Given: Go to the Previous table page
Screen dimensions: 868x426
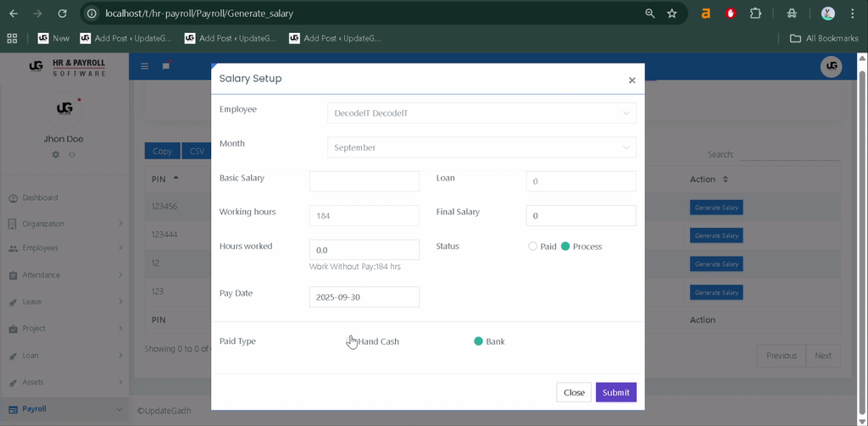Looking at the screenshot, I should 782,356.
